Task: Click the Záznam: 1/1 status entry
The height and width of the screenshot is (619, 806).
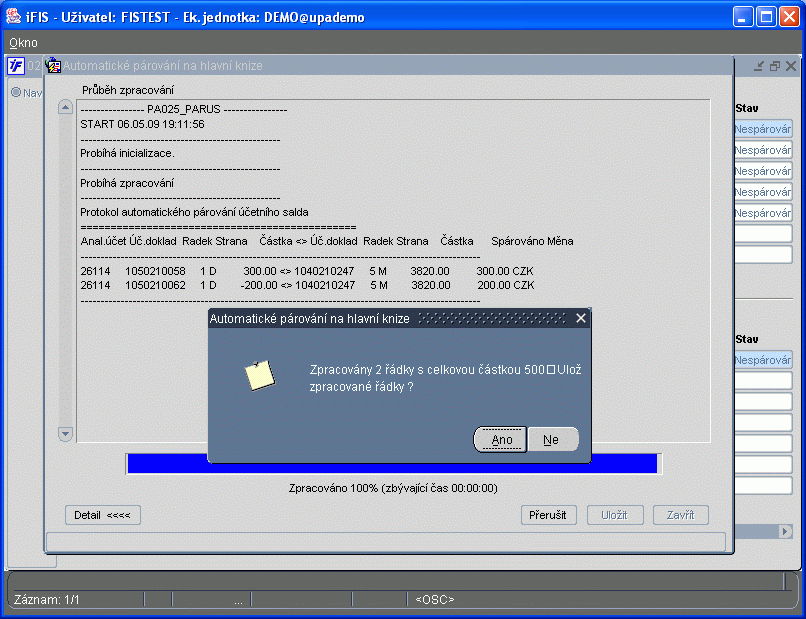Action: pyautogui.click(x=47, y=599)
